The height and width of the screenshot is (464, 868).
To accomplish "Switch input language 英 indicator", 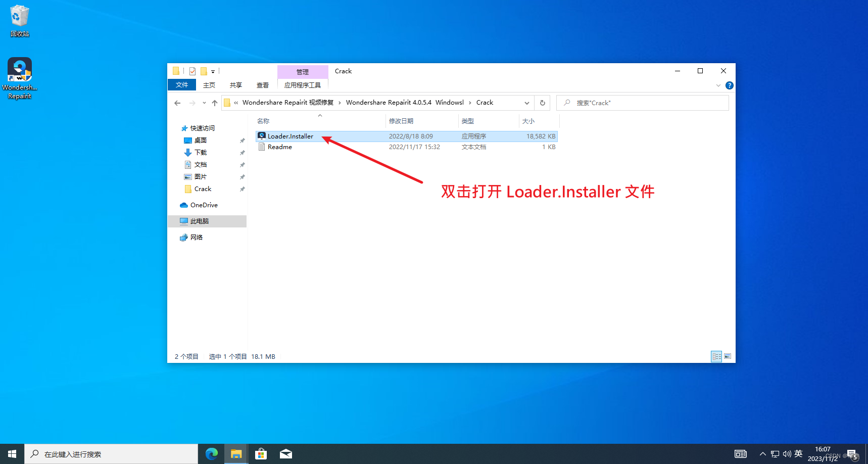I will click(x=798, y=454).
